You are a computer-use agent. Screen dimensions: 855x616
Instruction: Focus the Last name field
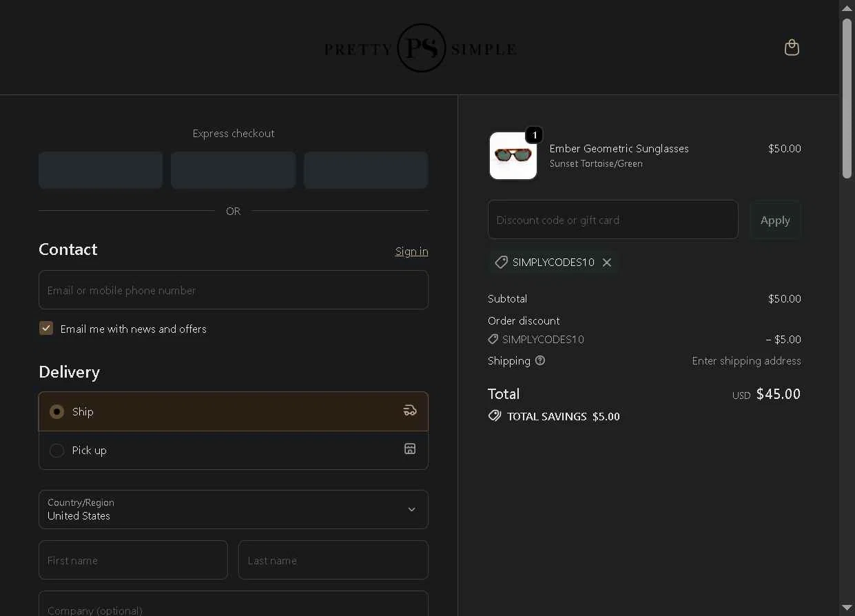coord(333,560)
